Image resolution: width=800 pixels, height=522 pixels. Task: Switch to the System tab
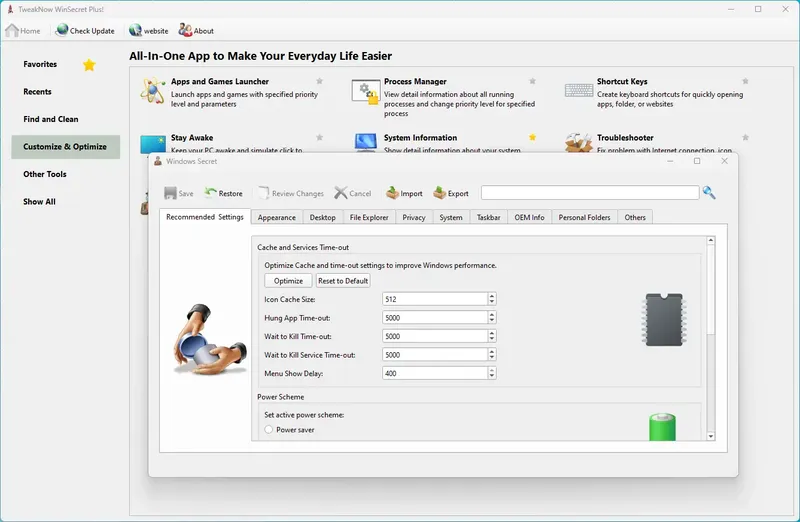pyautogui.click(x=451, y=217)
